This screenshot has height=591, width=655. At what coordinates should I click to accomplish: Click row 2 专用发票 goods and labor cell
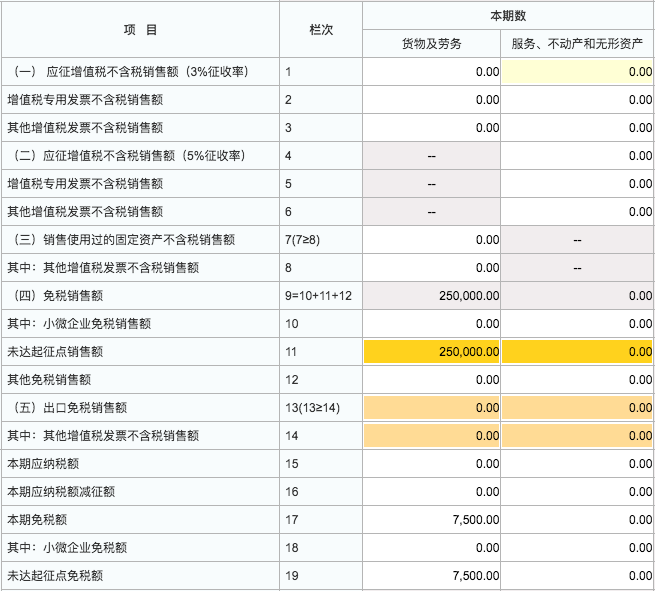coord(432,100)
